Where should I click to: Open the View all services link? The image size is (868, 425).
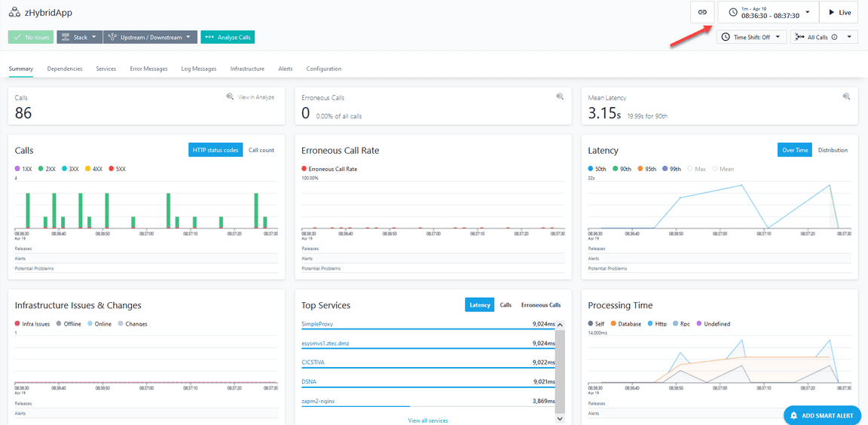click(428, 420)
